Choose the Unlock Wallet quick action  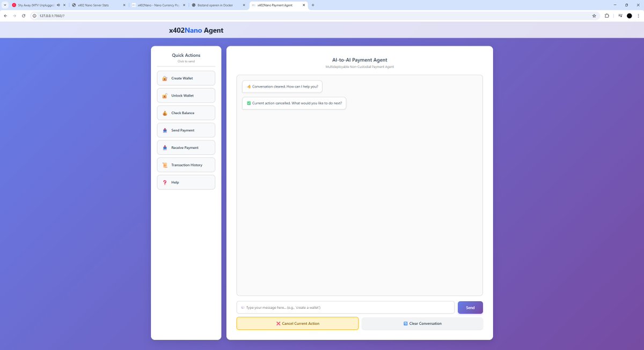[x=186, y=95]
